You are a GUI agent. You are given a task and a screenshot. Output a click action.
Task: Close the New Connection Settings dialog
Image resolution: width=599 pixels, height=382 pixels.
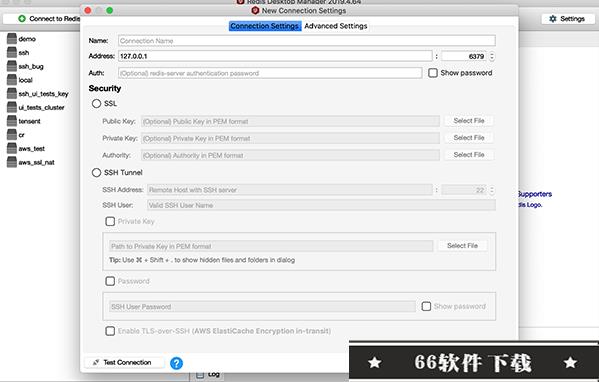(87, 10)
